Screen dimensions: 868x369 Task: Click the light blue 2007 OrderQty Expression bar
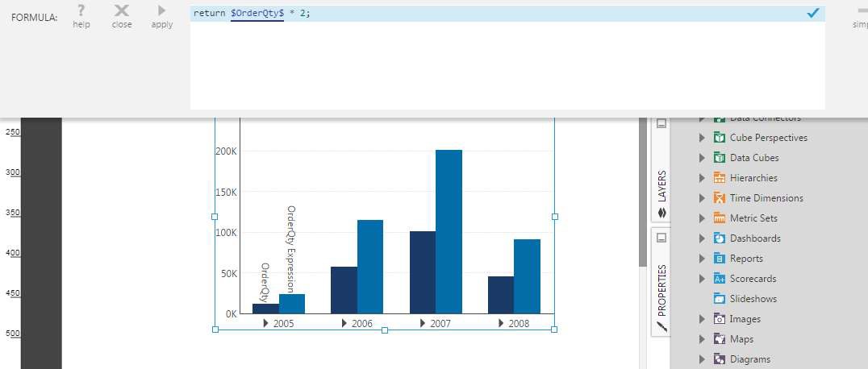[449, 232]
